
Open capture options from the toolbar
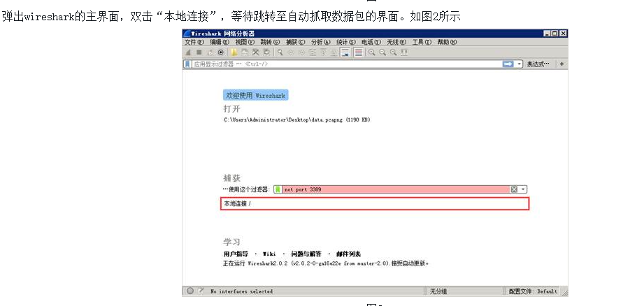(221, 52)
